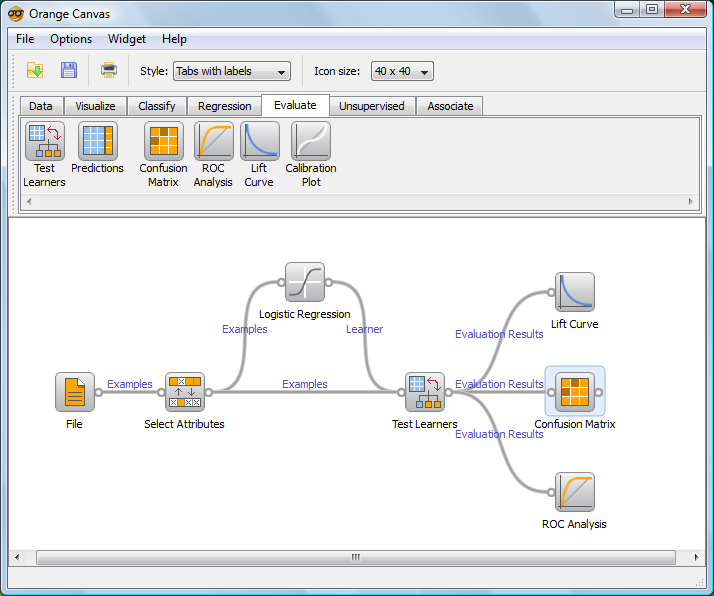Select the ROC Analysis widget on canvas

click(x=575, y=492)
